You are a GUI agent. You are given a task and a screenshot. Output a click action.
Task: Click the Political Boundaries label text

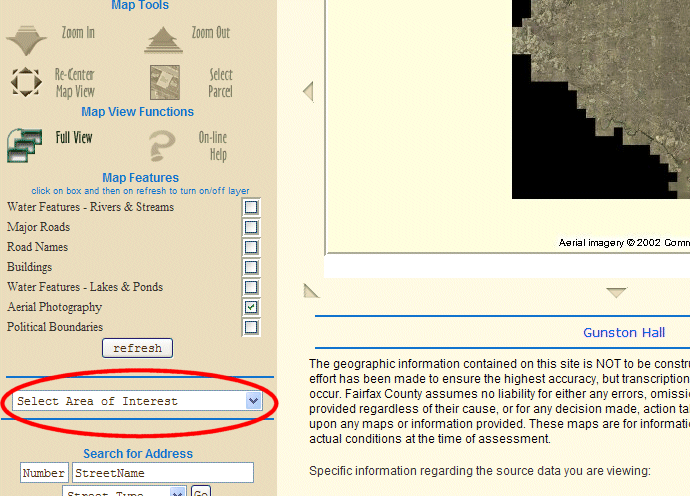pos(55,327)
